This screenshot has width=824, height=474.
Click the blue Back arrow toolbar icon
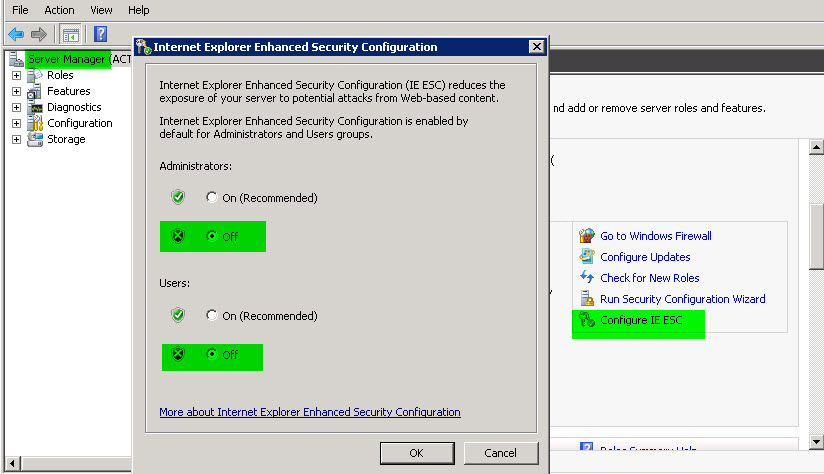point(16,35)
